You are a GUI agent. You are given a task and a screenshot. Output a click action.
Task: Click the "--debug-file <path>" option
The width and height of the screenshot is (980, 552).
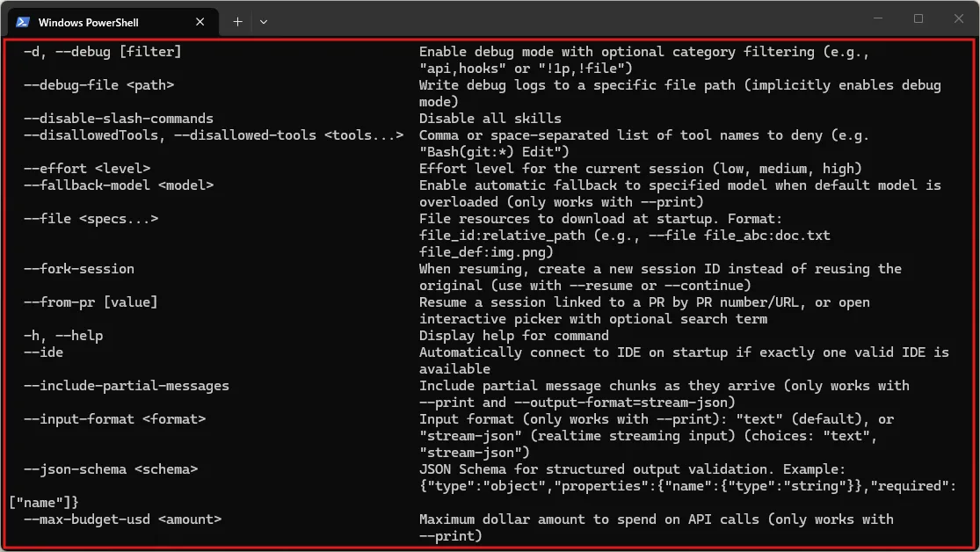[x=98, y=85]
